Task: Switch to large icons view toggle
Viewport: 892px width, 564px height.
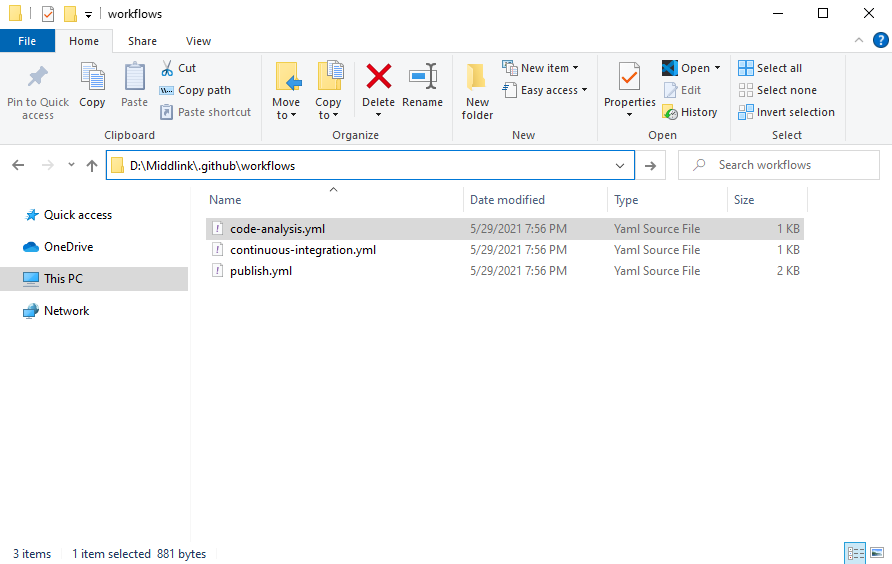Action: [x=877, y=553]
